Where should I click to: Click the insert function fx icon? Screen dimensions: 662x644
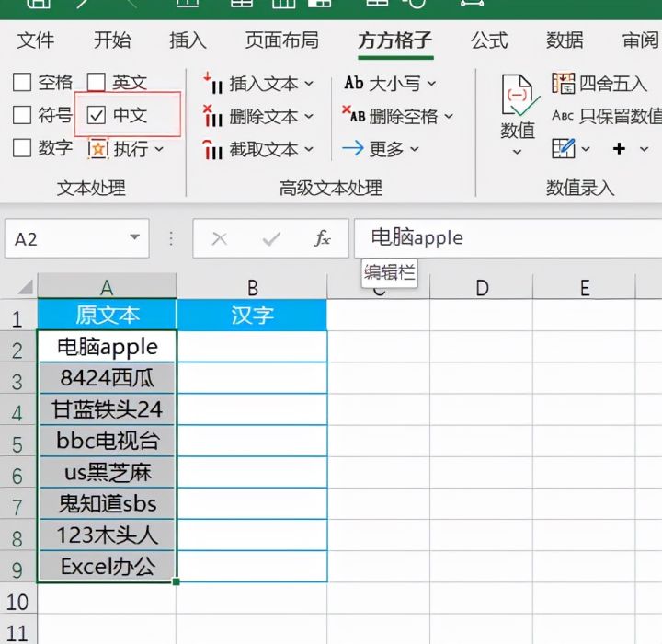pos(323,239)
